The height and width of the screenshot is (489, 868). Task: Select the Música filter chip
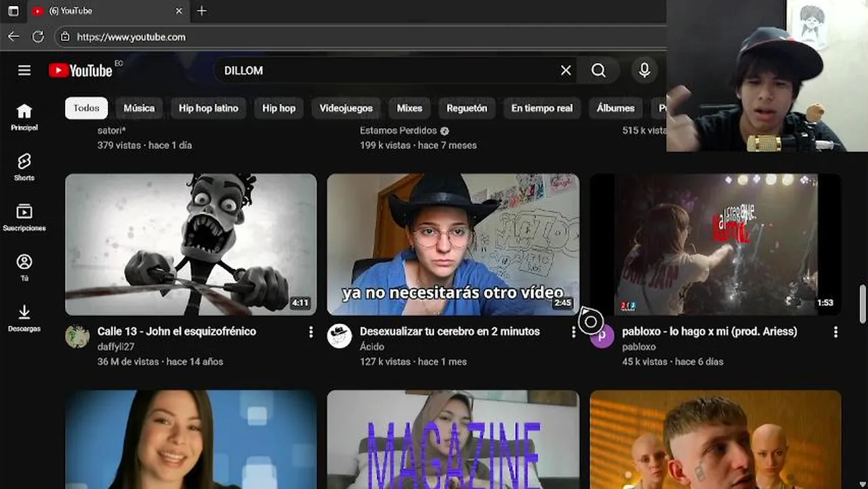139,108
